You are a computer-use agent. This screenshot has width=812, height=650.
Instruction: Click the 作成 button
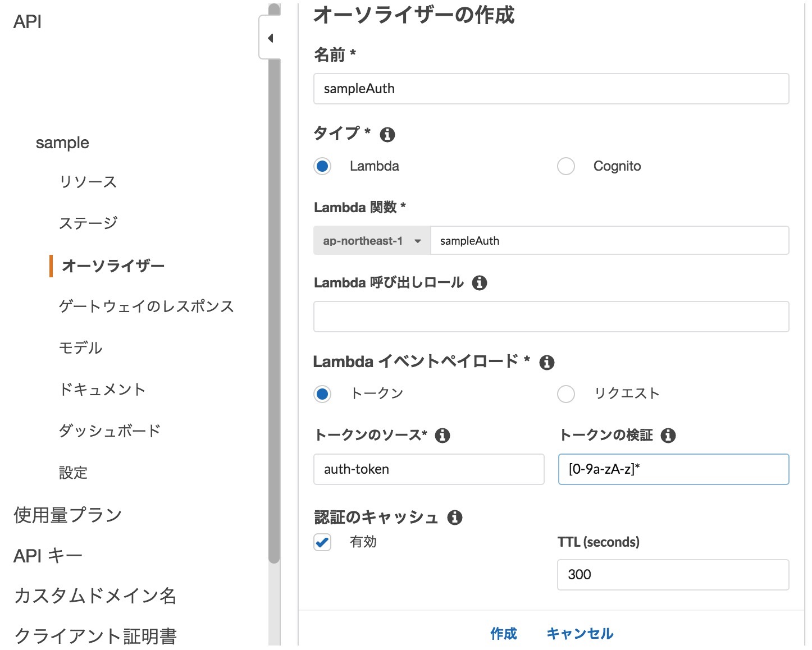coord(504,633)
